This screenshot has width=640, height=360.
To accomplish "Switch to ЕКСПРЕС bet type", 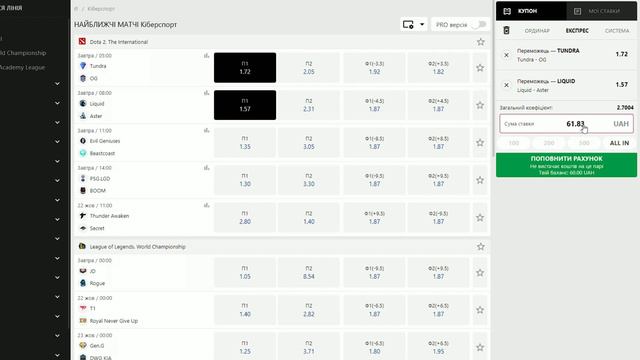I will [x=577, y=31].
